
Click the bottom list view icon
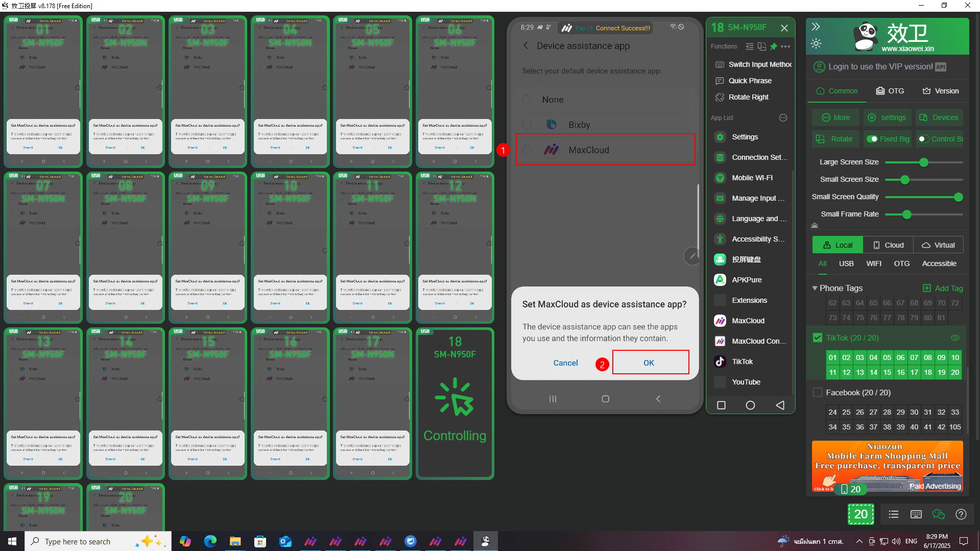tap(894, 514)
